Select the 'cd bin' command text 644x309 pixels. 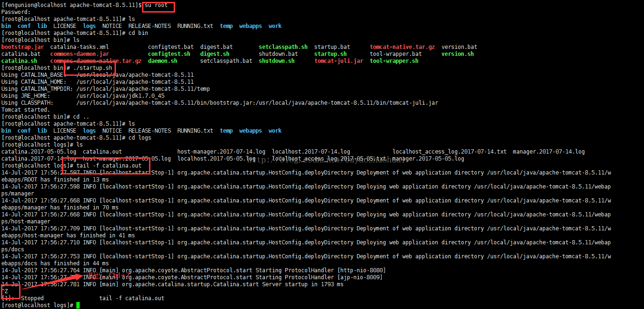point(138,33)
